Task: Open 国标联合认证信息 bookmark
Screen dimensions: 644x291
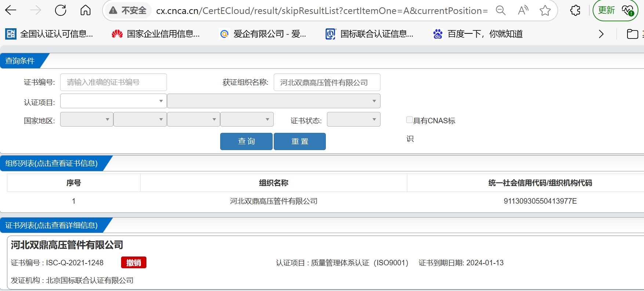Action: tap(370, 34)
